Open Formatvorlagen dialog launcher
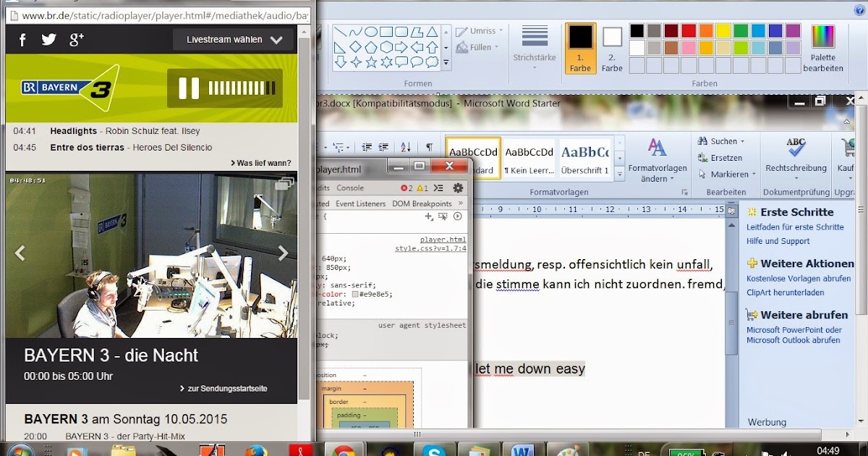The width and height of the screenshot is (868, 456). tap(684, 193)
